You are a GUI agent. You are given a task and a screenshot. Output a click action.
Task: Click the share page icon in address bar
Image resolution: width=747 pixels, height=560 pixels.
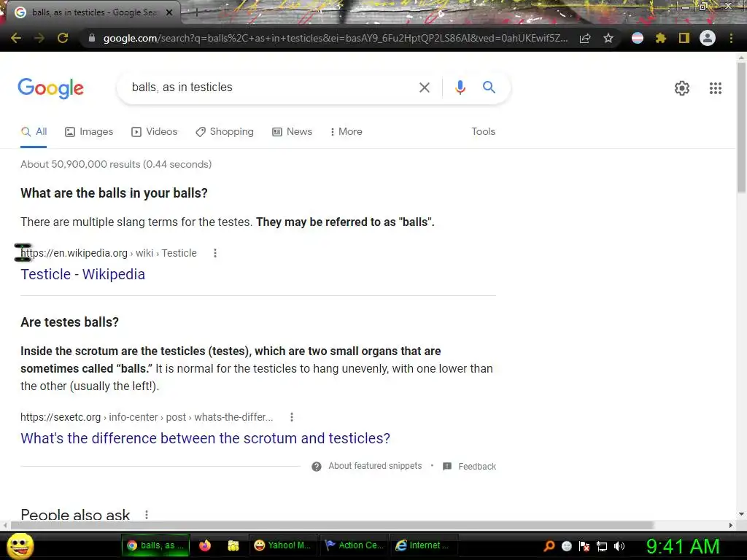pyautogui.click(x=585, y=38)
